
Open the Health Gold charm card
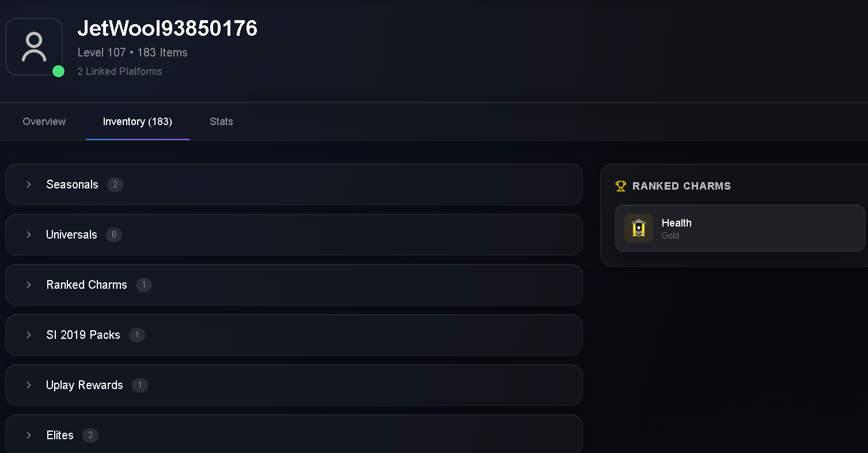(x=740, y=228)
